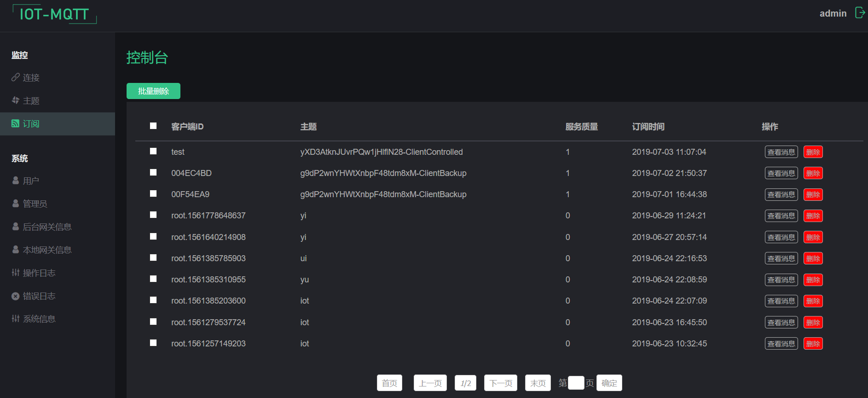Click the error icon for 错误日志

point(16,296)
